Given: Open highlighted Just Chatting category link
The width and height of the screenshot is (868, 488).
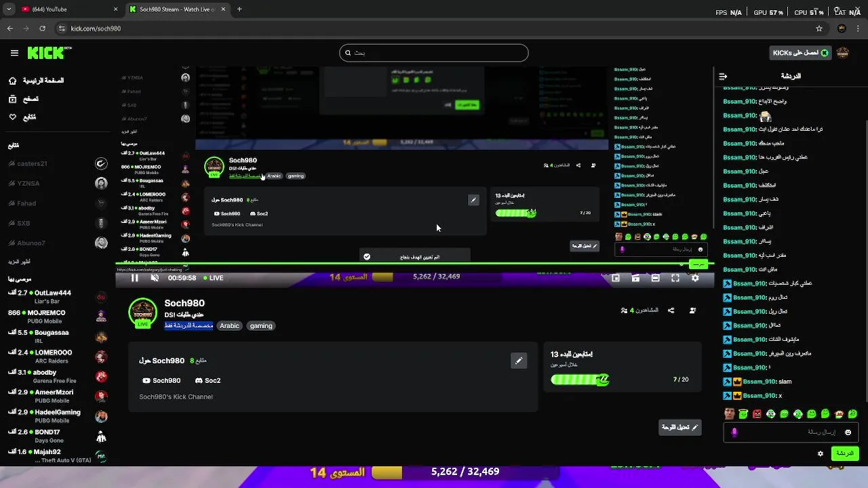Looking at the screenshot, I should point(189,326).
